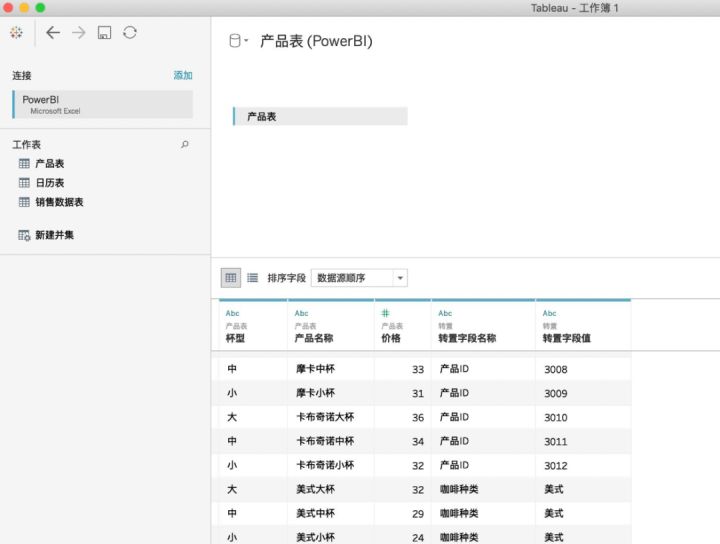Screen dimensions: 720x544
Task: Click the 摩卡中杯 cell
Action: [331, 369]
